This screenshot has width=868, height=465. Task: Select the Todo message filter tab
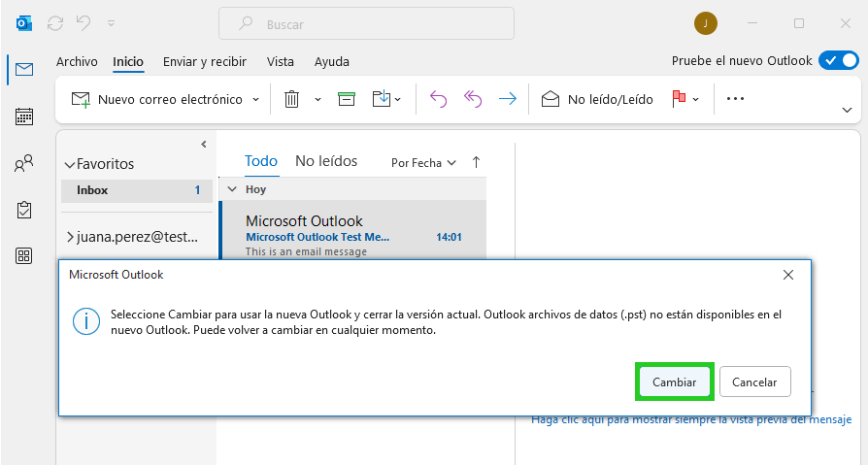click(261, 162)
